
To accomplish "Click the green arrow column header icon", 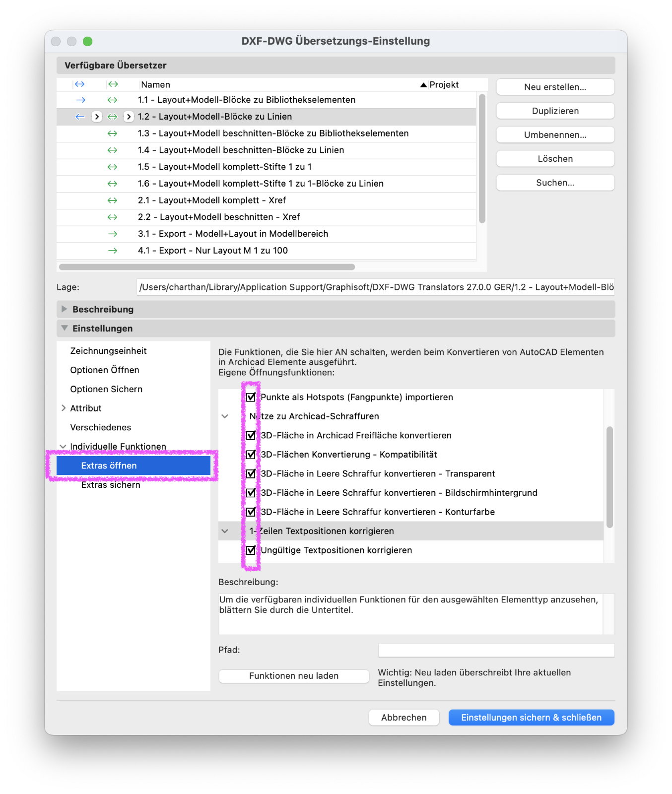I will point(113,84).
